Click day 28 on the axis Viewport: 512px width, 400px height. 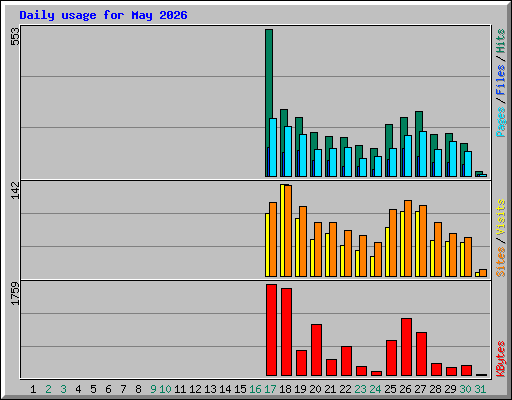pos(435,389)
